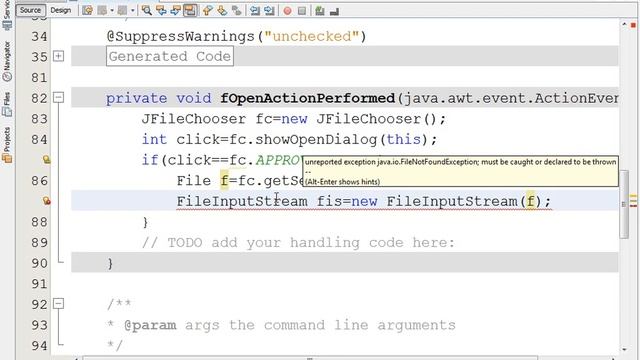Image resolution: width=640 pixels, height=360 pixels.
Task: Click the TODO handling code comment
Action: (x=298, y=242)
